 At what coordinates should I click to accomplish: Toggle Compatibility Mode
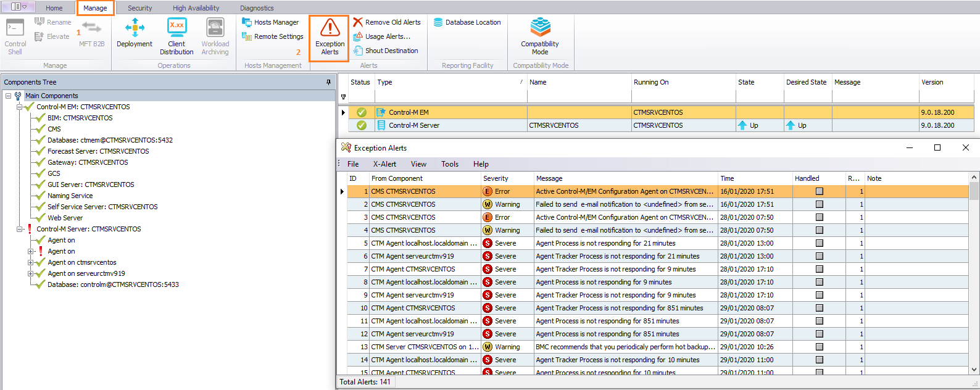click(x=540, y=37)
